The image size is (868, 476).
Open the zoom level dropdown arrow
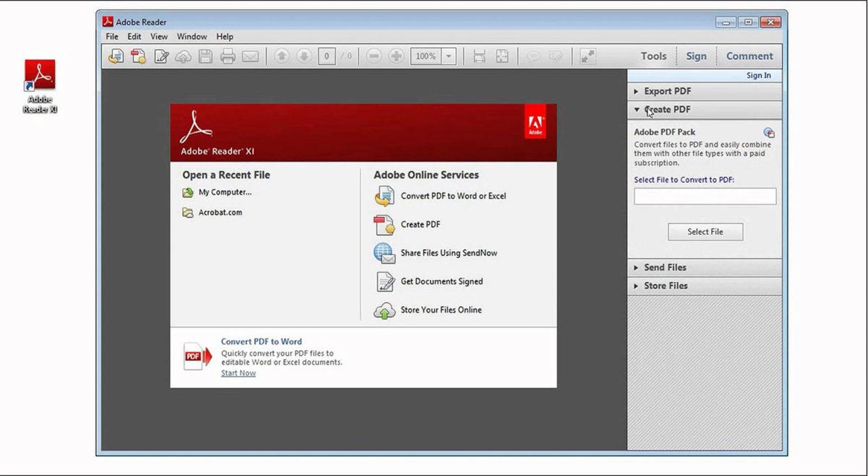tap(450, 56)
